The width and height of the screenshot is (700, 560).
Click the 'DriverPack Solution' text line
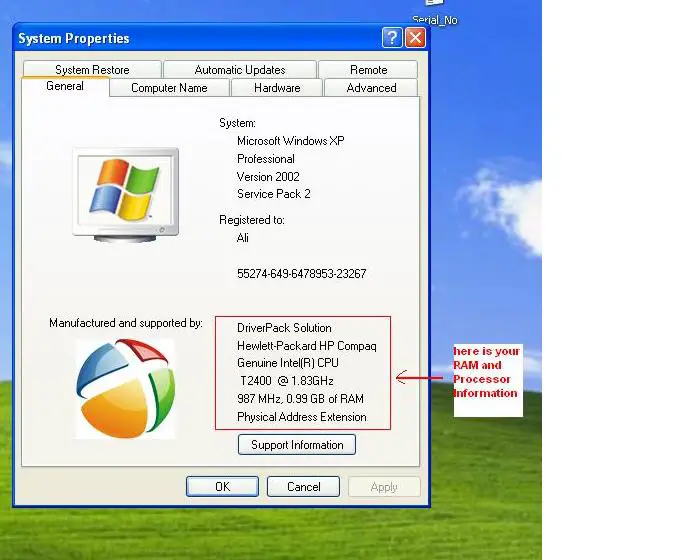tap(284, 328)
